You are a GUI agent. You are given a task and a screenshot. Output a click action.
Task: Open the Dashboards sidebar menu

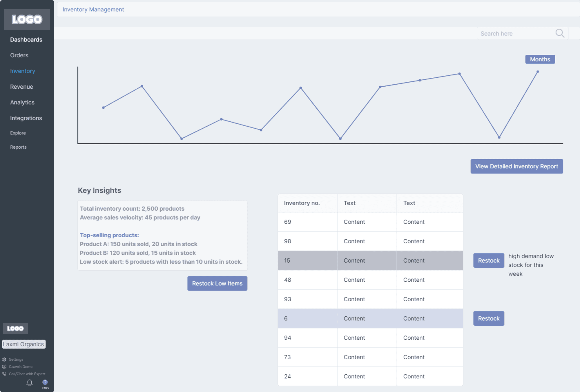26,40
